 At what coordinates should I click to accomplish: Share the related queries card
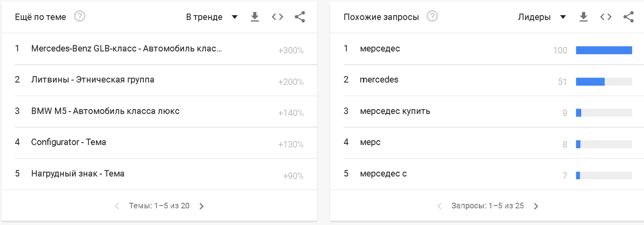pos(628,17)
